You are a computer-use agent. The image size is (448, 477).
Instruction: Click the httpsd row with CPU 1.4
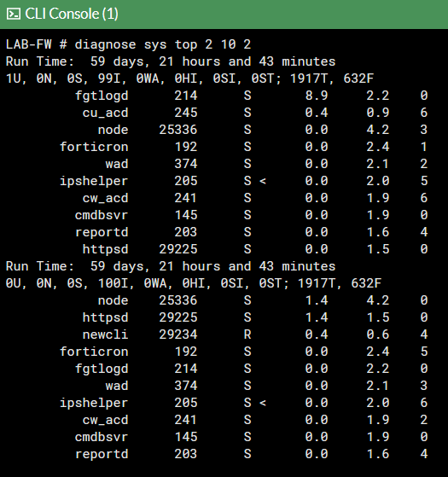pos(255,317)
